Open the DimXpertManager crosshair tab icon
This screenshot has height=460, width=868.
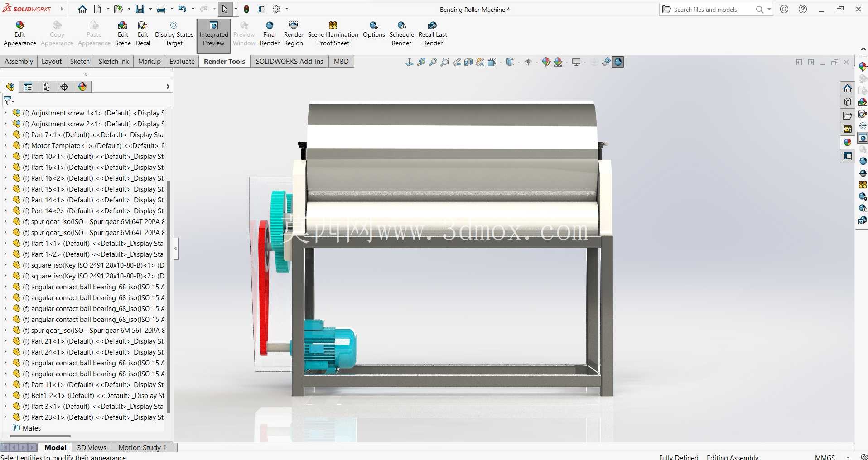click(x=64, y=87)
